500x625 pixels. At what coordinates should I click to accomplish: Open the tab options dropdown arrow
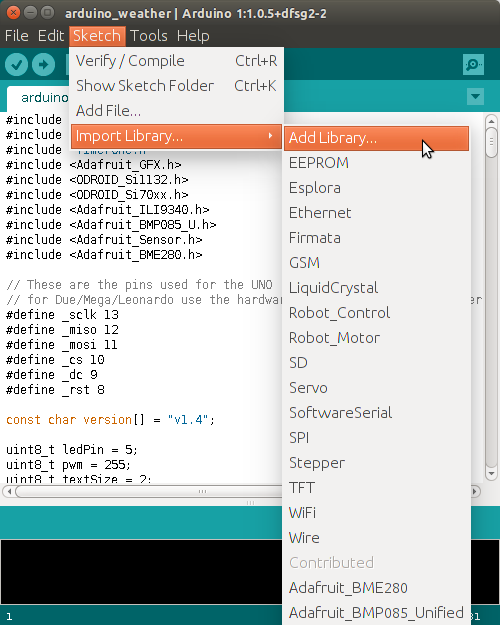tap(475, 96)
